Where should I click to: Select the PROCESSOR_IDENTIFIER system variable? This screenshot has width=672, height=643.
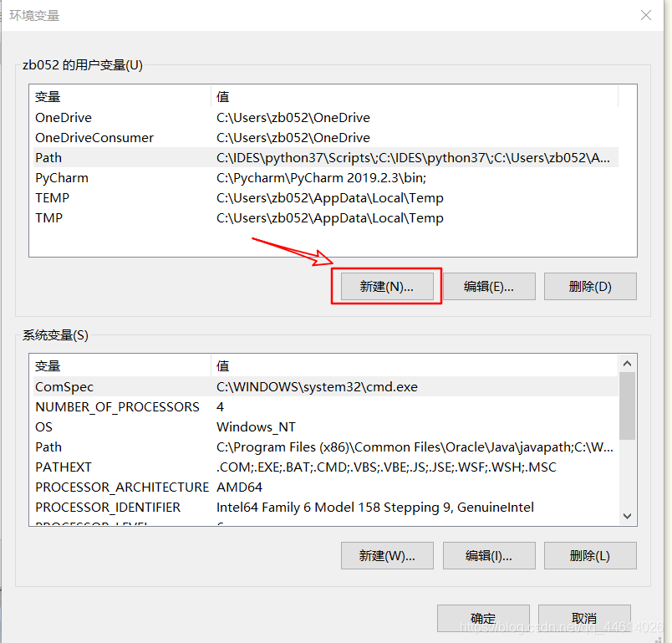tap(326, 507)
